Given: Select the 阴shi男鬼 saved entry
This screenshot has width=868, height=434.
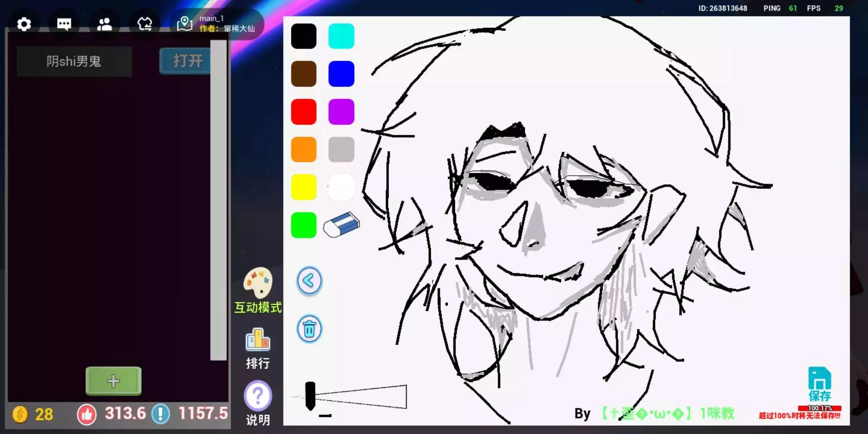Looking at the screenshot, I should [74, 61].
